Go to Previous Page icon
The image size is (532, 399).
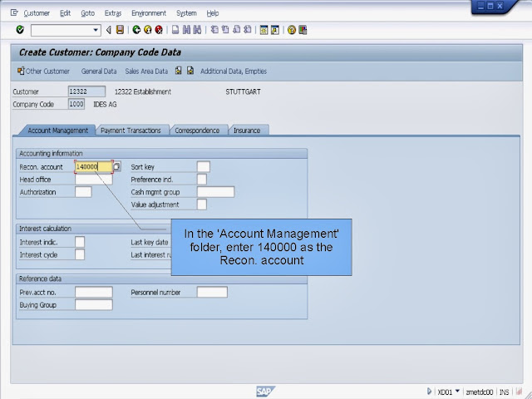[225, 30]
